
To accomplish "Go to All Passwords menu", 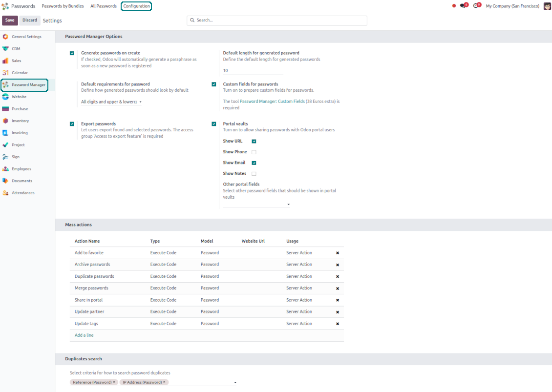I will point(103,6).
